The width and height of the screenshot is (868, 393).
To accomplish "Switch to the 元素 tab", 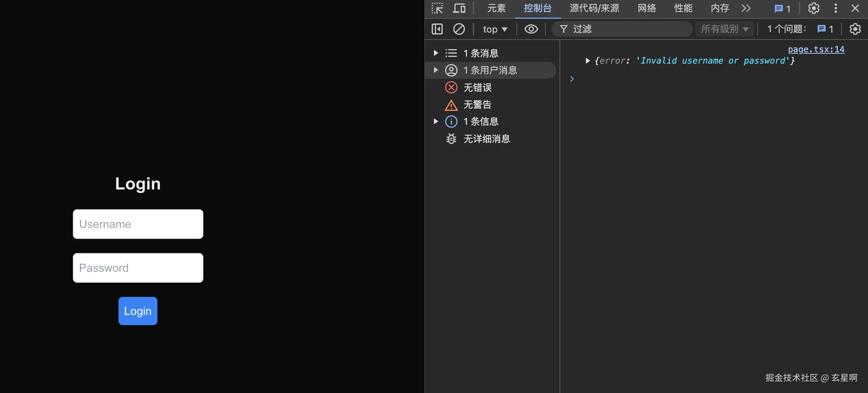I will tap(496, 8).
